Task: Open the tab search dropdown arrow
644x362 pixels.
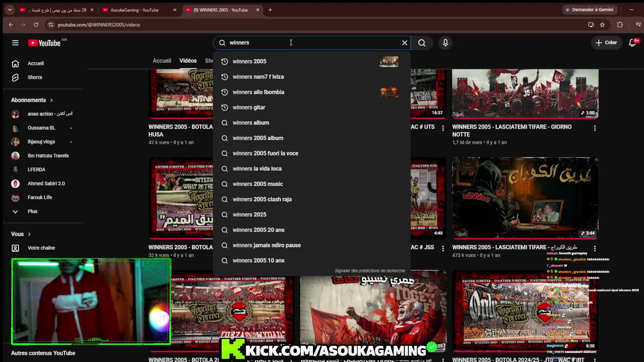Action: coord(9,10)
